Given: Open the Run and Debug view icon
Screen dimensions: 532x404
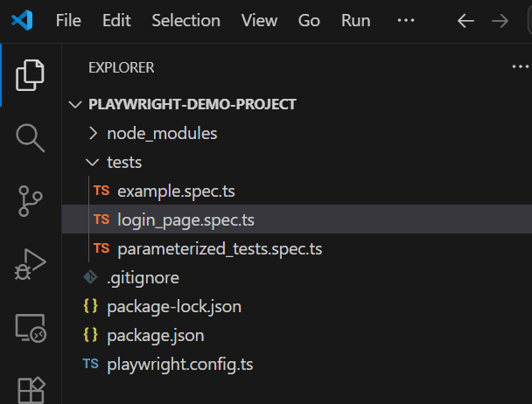Looking at the screenshot, I should coord(30,263).
